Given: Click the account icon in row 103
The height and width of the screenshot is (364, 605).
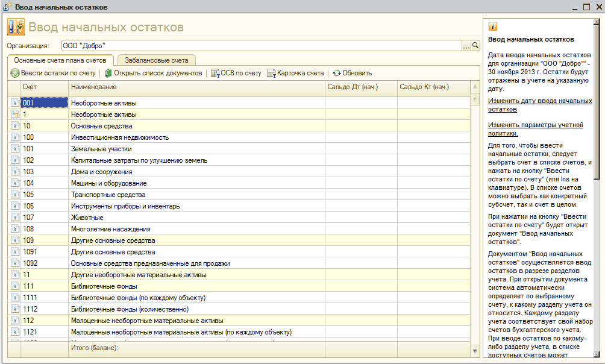Looking at the screenshot, I should point(14,171).
